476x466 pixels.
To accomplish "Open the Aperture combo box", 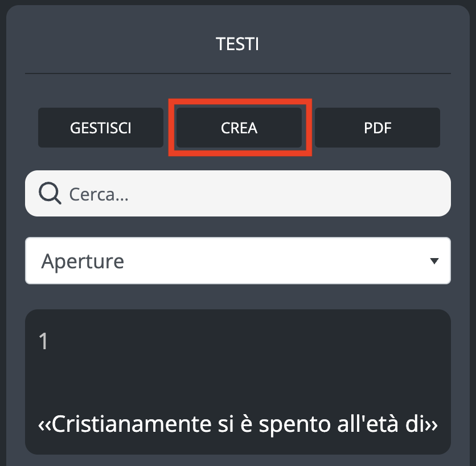I will [x=238, y=261].
